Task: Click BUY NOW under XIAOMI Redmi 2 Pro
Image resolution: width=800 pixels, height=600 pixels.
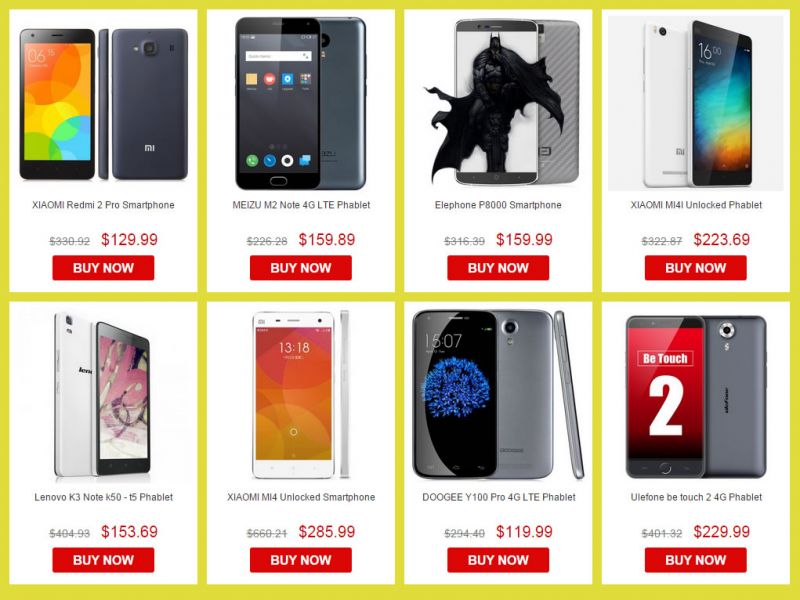Action: [x=103, y=268]
